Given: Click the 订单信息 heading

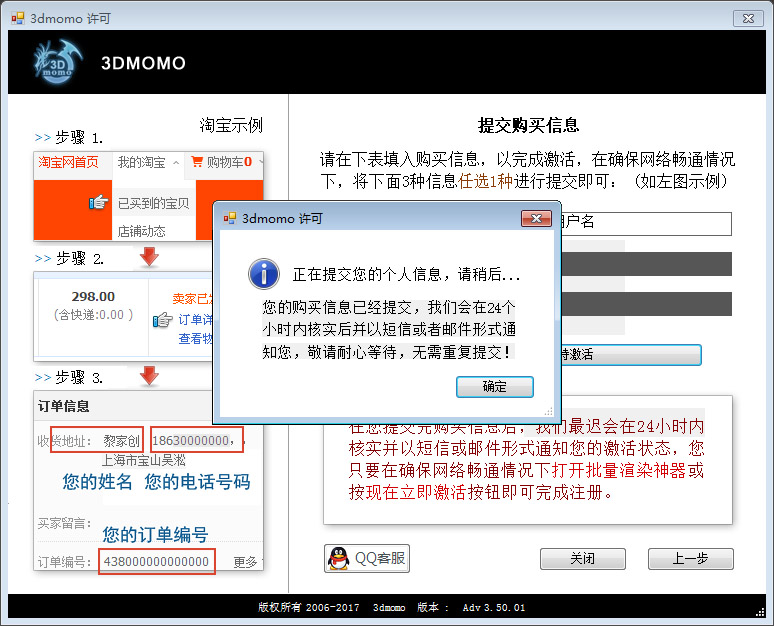Looking at the screenshot, I should pos(64,406).
